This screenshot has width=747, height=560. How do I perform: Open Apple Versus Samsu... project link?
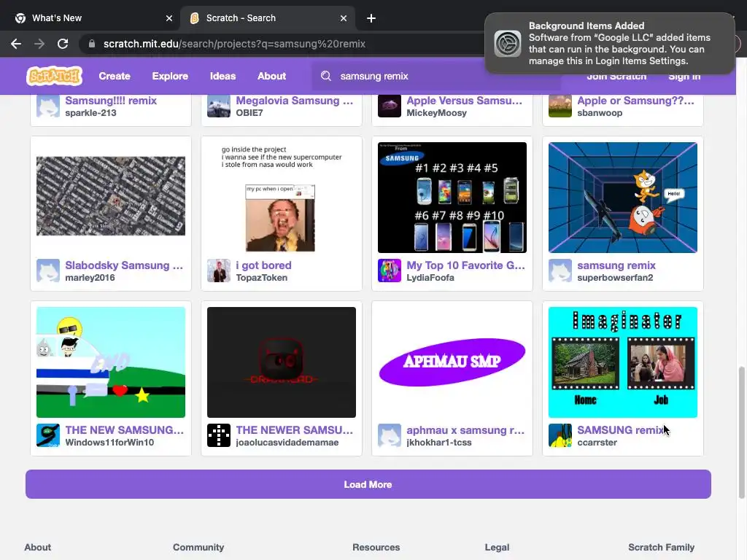pyautogui.click(x=465, y=101)
